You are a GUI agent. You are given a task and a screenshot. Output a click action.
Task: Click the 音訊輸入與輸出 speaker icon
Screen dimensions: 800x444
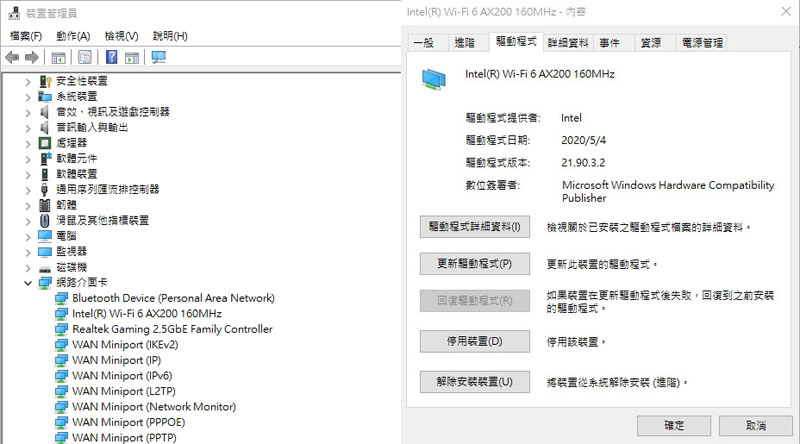tap(45, 128)
